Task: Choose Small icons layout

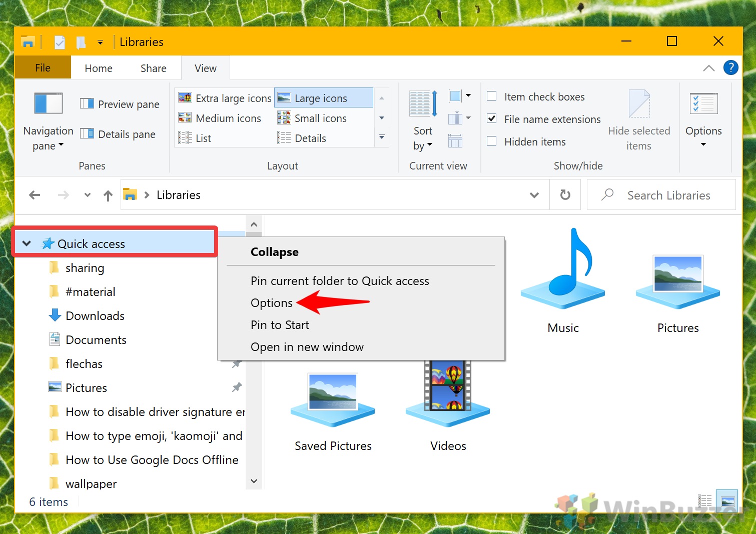Action: [312, 118]
